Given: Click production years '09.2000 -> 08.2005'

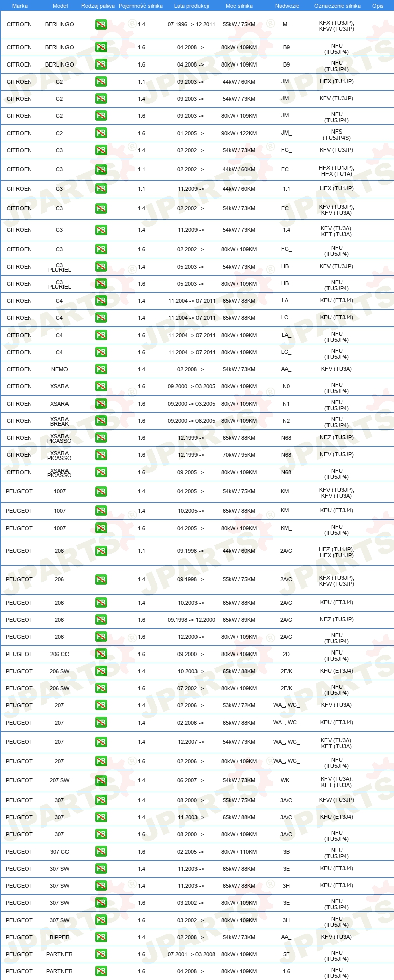Looking at the screenshot, I should 191,421.
